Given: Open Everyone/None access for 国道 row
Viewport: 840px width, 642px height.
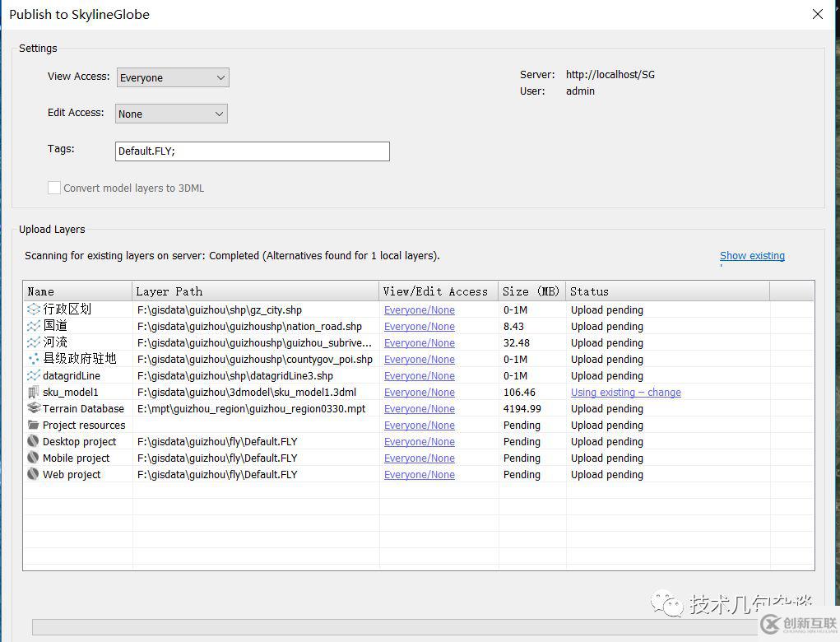Looking at the screenshot, I should click(420, 327).
